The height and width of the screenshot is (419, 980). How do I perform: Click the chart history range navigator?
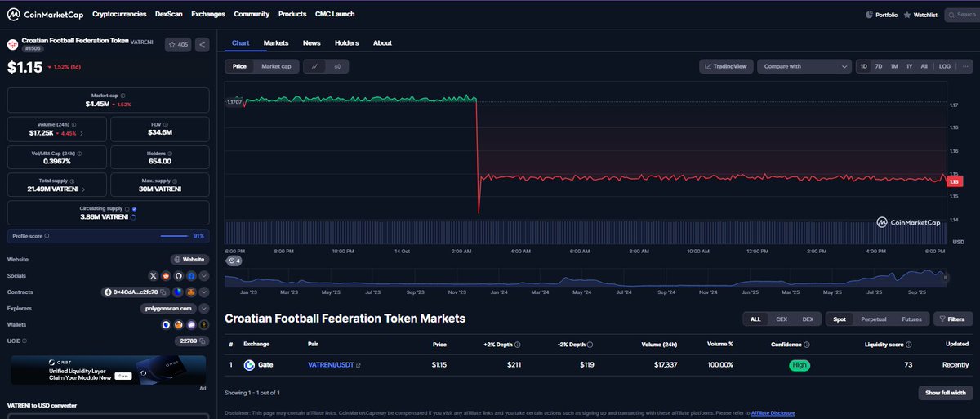pyautogui.click(x=587, y=279)
